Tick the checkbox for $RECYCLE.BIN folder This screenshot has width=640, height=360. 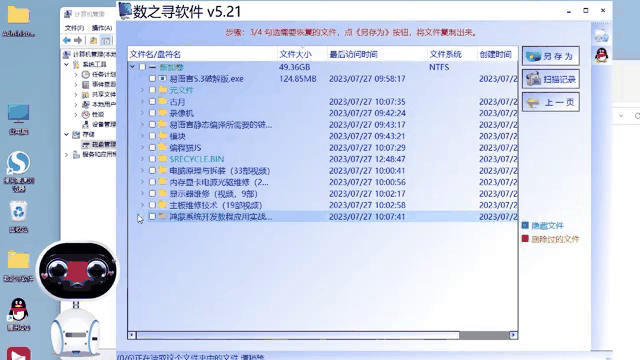[152, 159]
